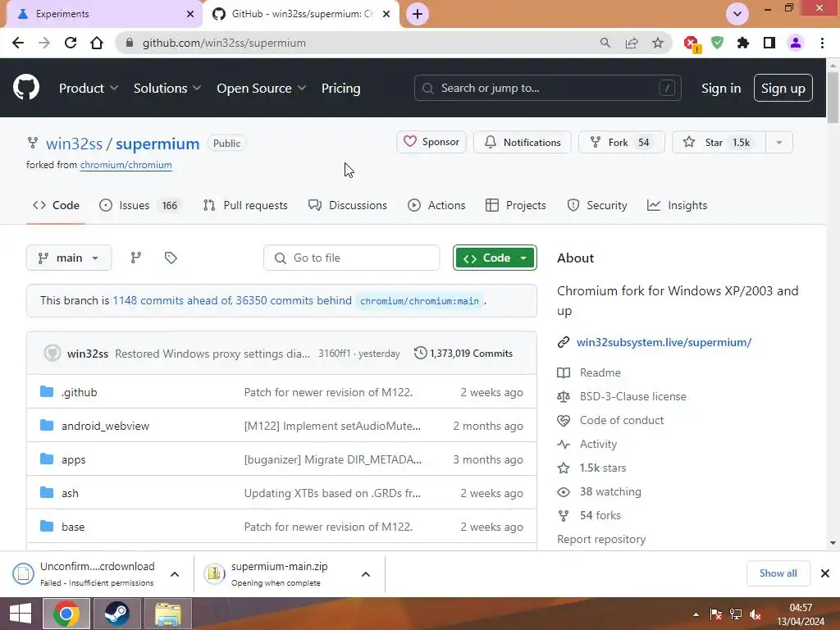The image size is (840, 630).
Task: Open the green shield extension icon
Action: click(717, 43)
